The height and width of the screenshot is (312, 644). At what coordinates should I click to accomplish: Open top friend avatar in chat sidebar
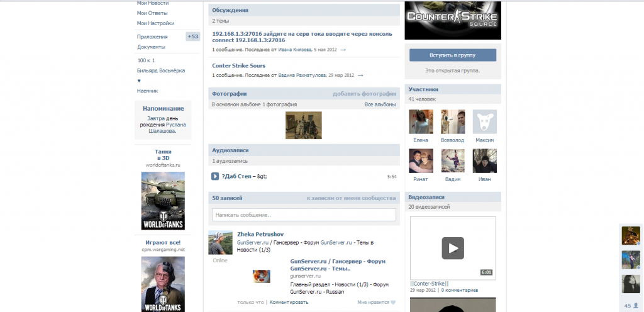click(x=631, y=235)
